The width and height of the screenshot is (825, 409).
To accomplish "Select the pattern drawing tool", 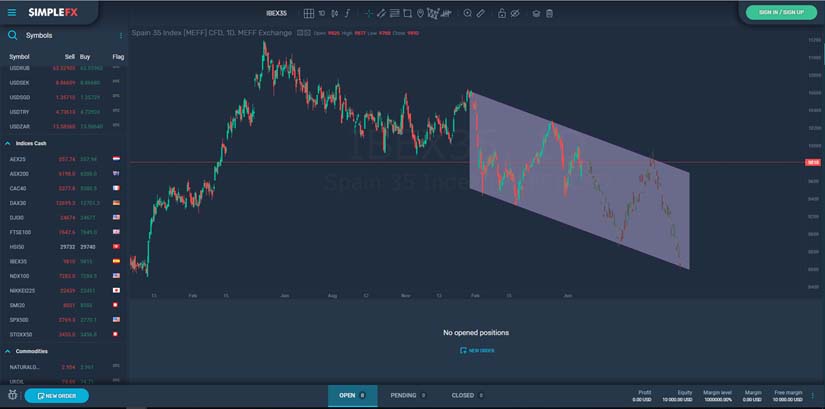I will [434, 14].
